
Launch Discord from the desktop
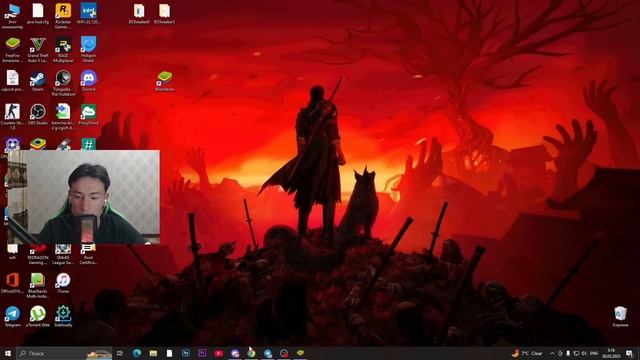[88, 81]
